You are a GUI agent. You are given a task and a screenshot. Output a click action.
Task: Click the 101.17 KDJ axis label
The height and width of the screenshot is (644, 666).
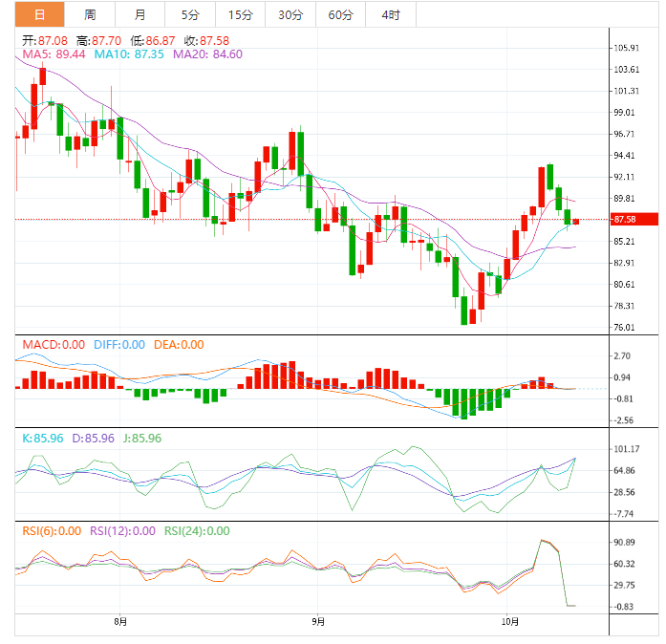click(627, 449)
